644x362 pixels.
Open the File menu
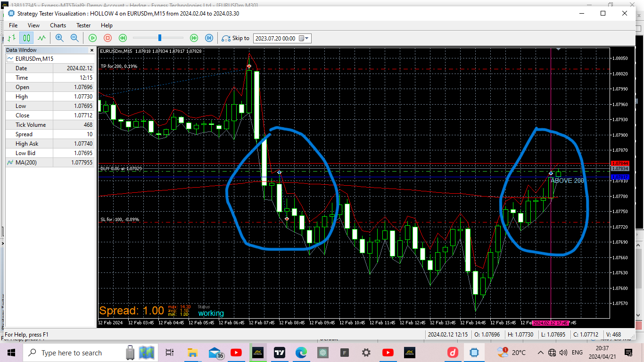(13, 25)
